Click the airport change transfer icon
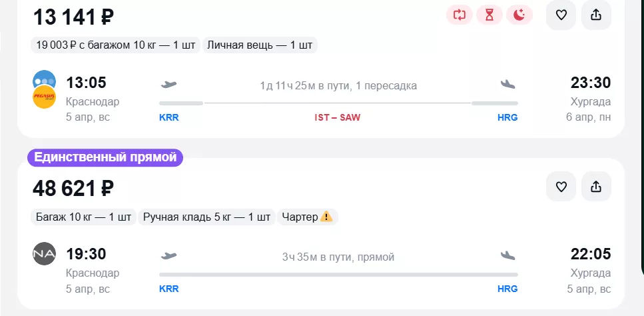This screenshot has height=316, width=644. [x=459, y=15]
